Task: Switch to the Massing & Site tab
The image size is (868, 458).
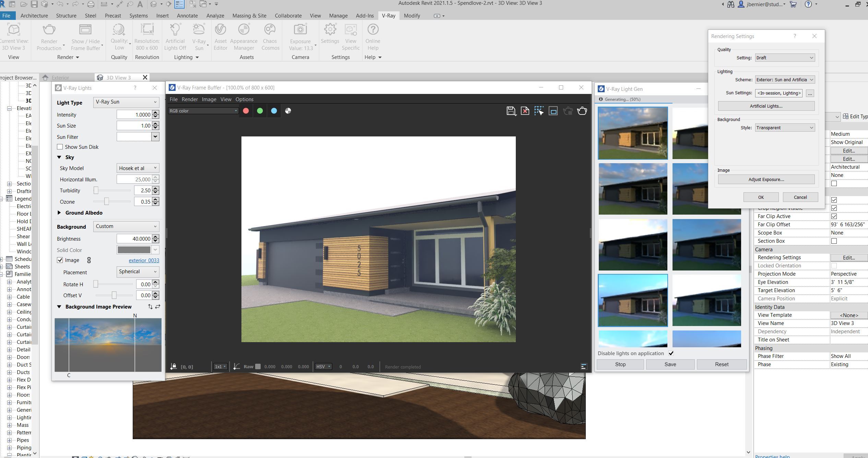Action: pos(249,15)
